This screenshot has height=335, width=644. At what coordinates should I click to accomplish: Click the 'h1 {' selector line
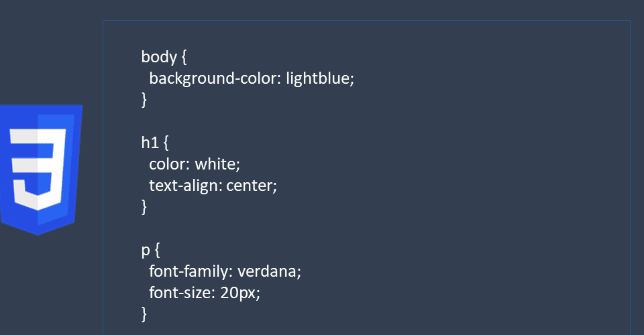(x=155, y=143)
